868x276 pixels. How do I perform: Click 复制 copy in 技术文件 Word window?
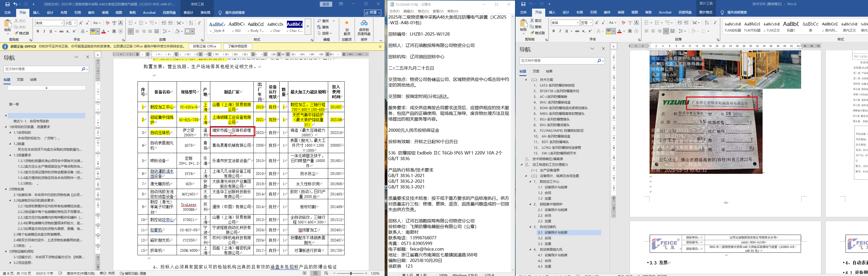[x=536, y=27]
